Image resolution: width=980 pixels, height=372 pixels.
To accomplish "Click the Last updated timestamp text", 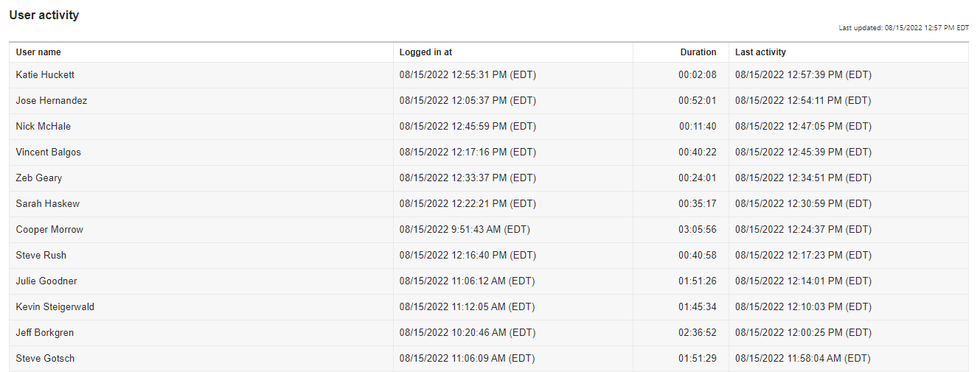I will [x=904, y=28].
